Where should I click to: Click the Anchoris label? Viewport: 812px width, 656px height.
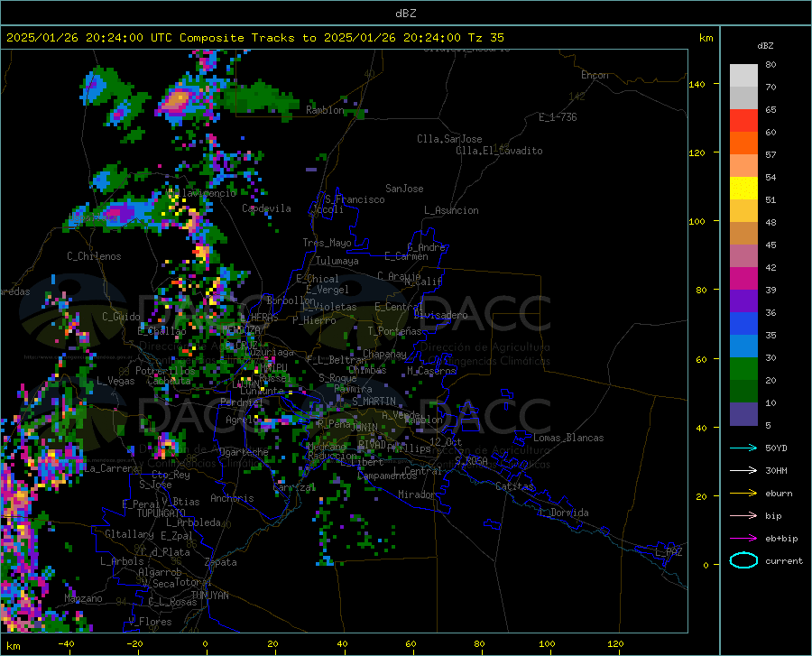pos(232,498)
